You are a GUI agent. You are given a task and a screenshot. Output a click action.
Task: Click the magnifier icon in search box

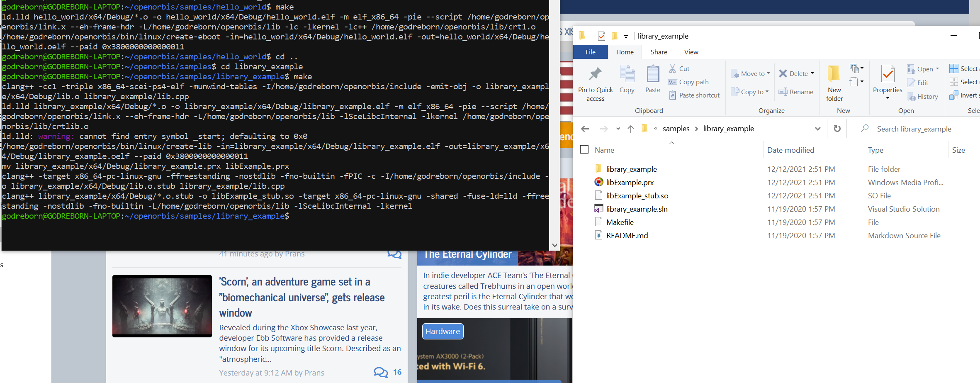pyautogui.click(x=865, y=129)
